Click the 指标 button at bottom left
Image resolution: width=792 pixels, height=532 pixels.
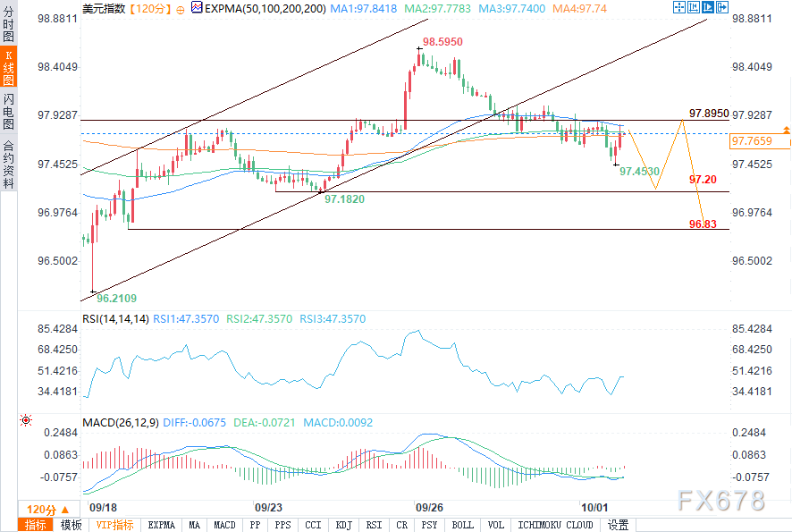[x=37, y=525]
